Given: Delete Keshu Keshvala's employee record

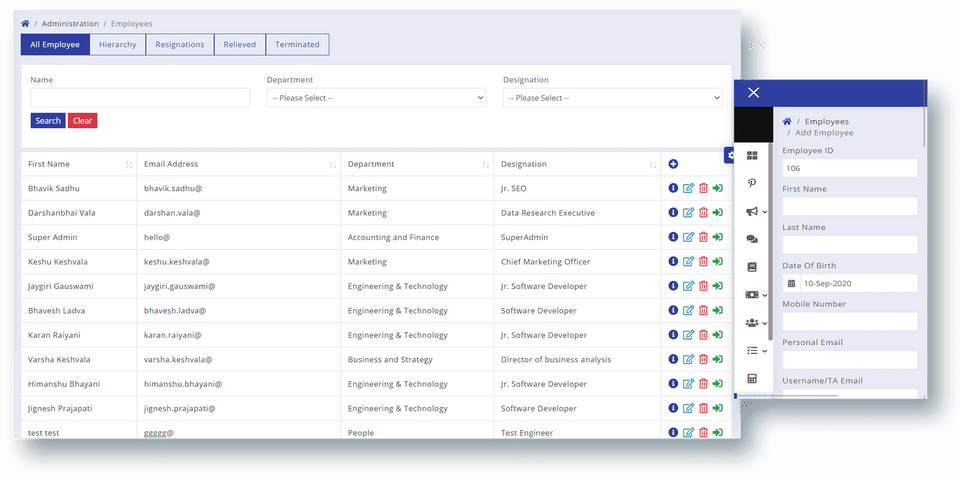Looking at the screenshot, I should (703, 261).
